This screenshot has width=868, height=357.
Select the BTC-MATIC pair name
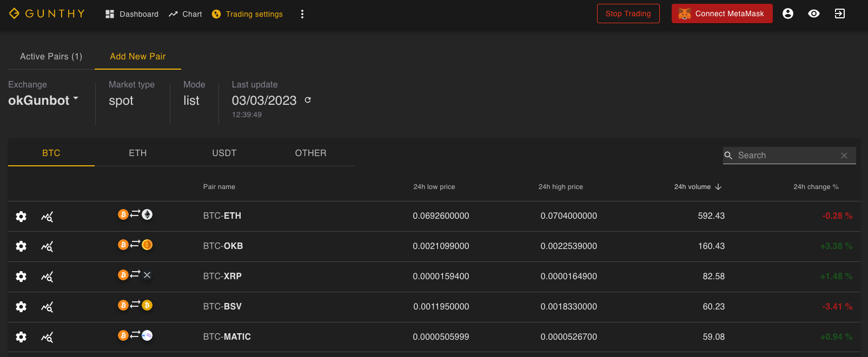click(x=227, y=336)
